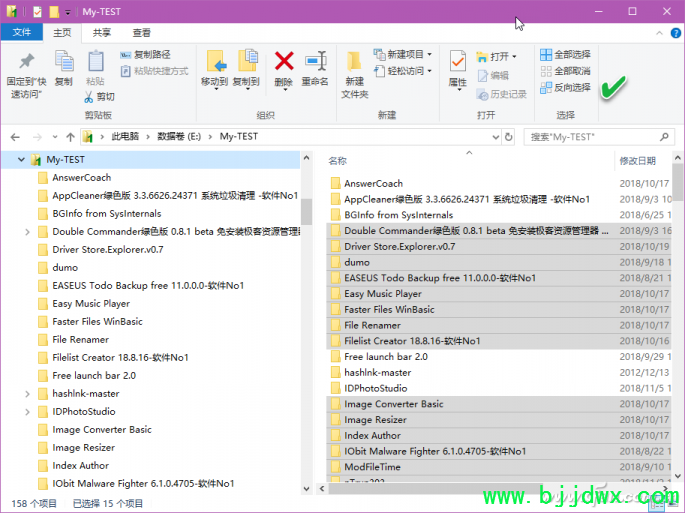This screenshot has width=685, height=513.
Task: Expand the hashlnk-master tree folder
Action: tap(27, 394)
